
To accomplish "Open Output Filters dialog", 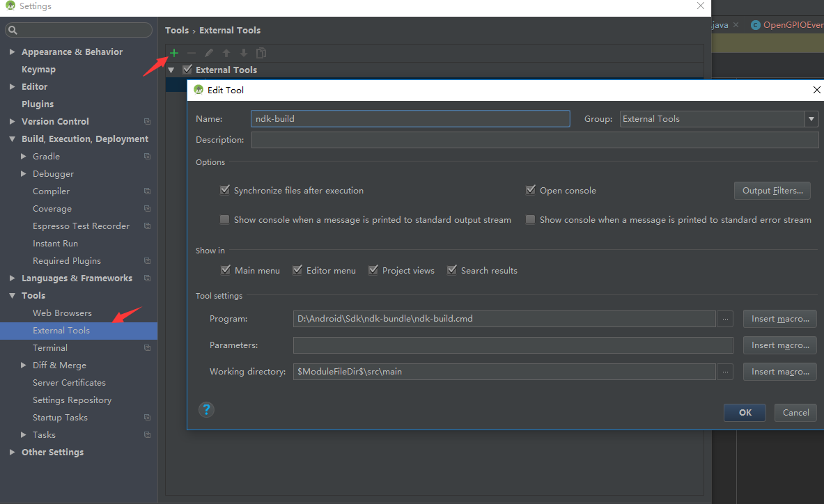I will point(772,191).
